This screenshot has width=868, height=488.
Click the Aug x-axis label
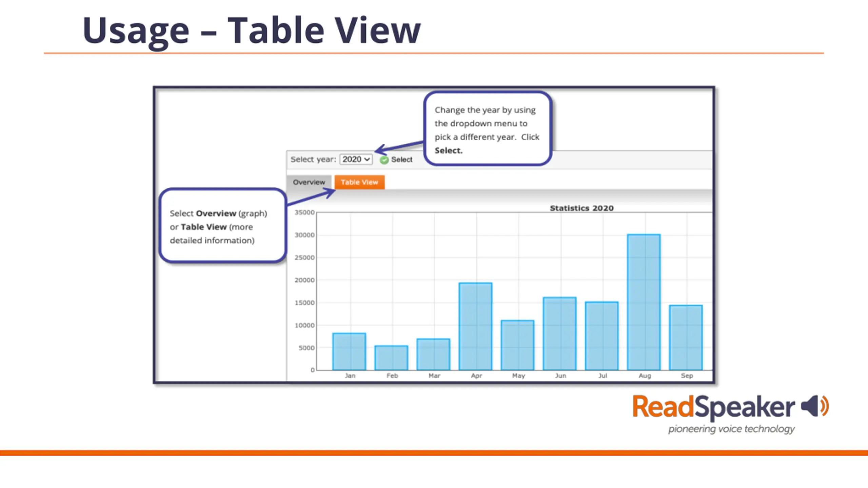tap(645, 375)
